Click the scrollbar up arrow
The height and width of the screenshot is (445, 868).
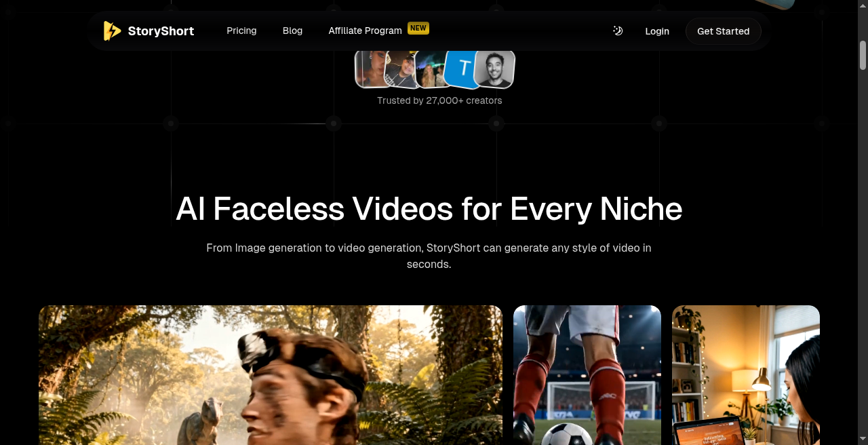tap(863, 5)
